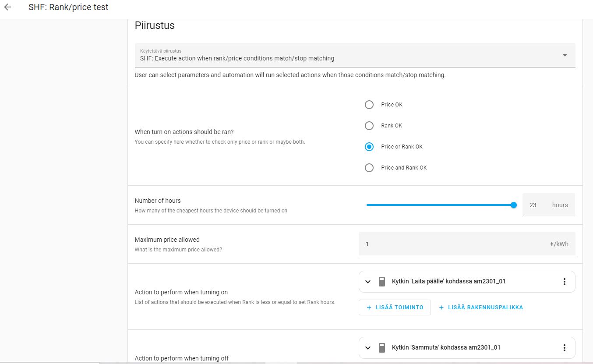Select the 'Rank OK' radio option
The height and width of the screenshot is (364, 593).
(x=369, y=126)
